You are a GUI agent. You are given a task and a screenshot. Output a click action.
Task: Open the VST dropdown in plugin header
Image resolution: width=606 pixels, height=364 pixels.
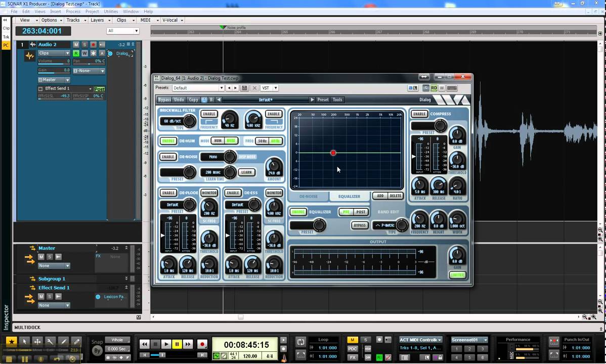coord(270,88)
